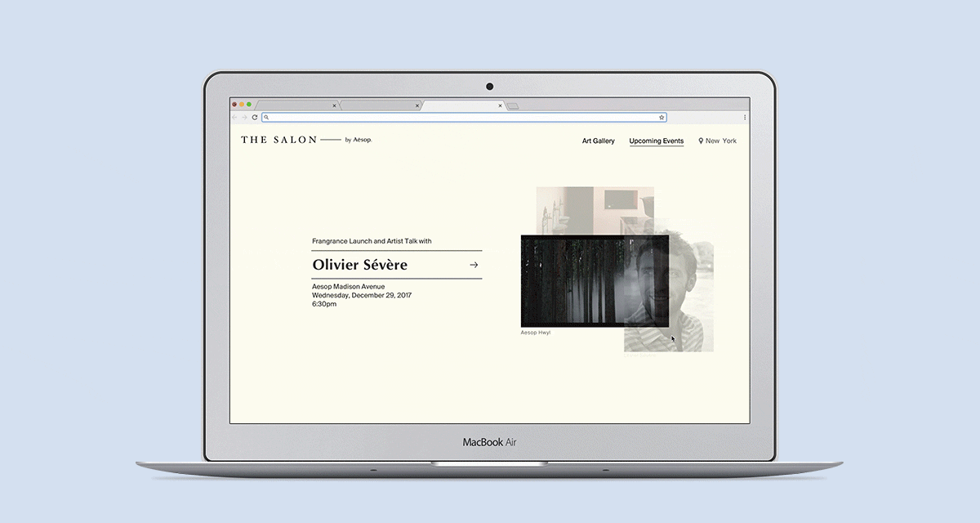Reload the page with the refresh icon
This screenshot has height=523, width=980.
pyautogui.click(x=255, y=118)
